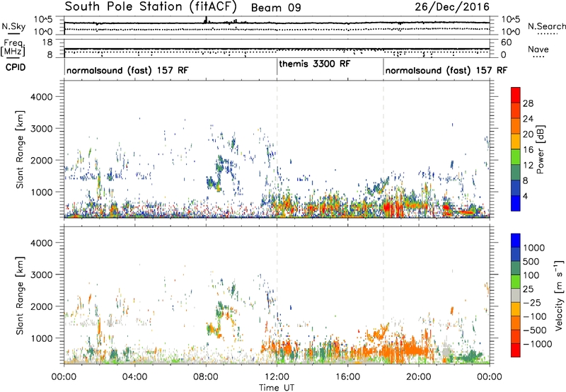Click the N.Sky legend label
This screenshot has width=566, height=392.
13,26
